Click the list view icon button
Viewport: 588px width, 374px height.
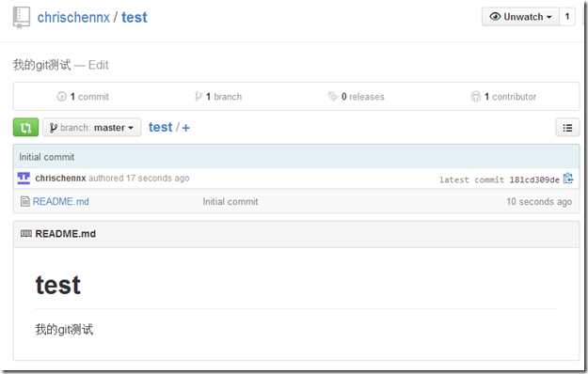pos(567,128)
